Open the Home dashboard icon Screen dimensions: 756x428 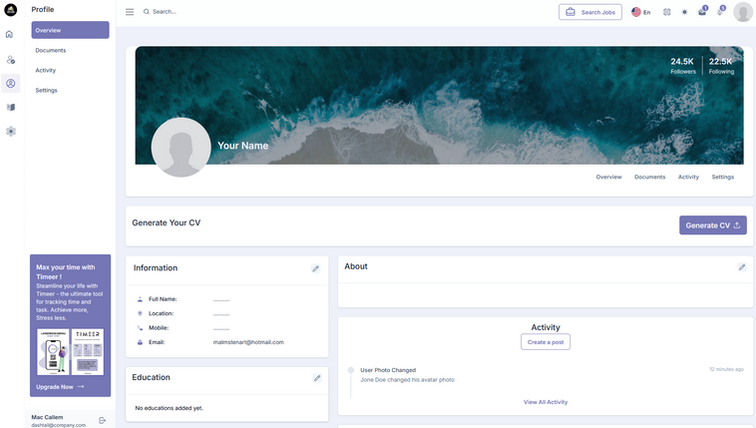point(9,34)
